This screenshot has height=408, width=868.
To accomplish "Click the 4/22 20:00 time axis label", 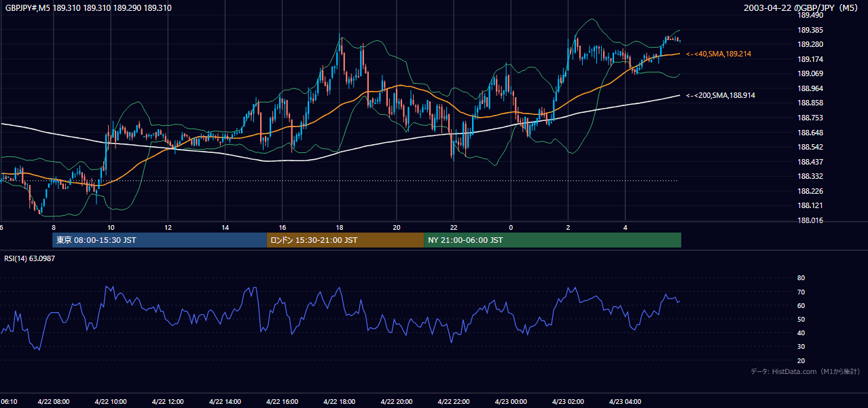I will [396, 402].
